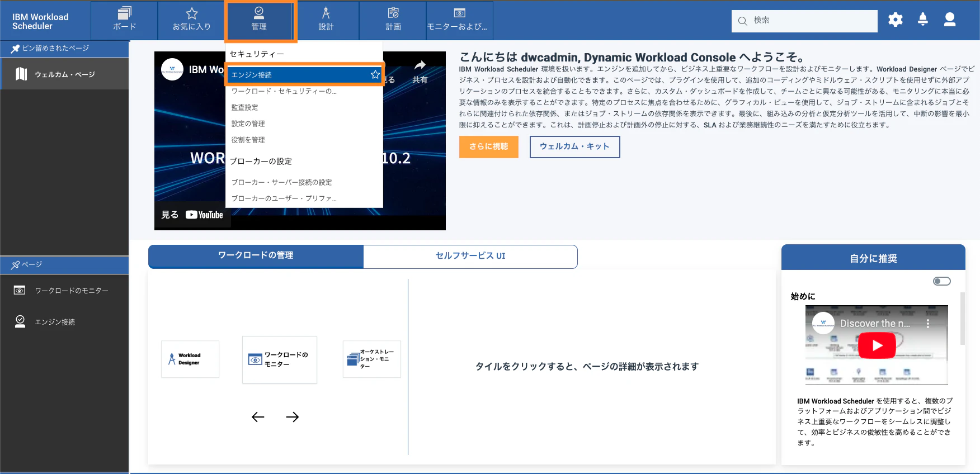Click the search field 検索
The image size is (980, 474).
(804, 21)
